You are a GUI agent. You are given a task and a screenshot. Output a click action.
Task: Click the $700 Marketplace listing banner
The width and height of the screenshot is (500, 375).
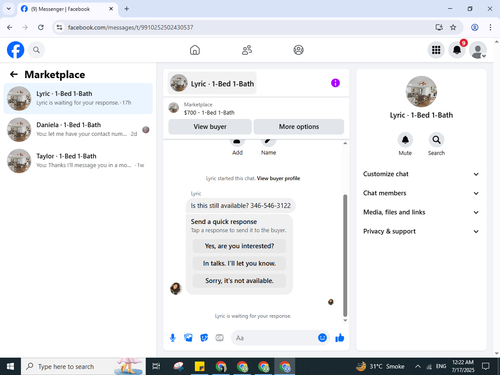point(256,108)
